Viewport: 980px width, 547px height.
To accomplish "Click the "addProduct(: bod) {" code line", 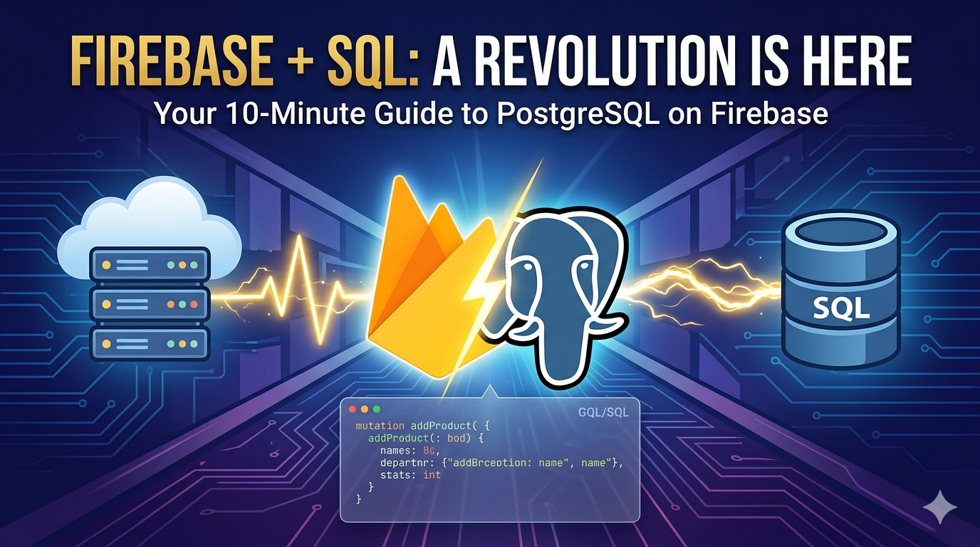I will (426, 438).
